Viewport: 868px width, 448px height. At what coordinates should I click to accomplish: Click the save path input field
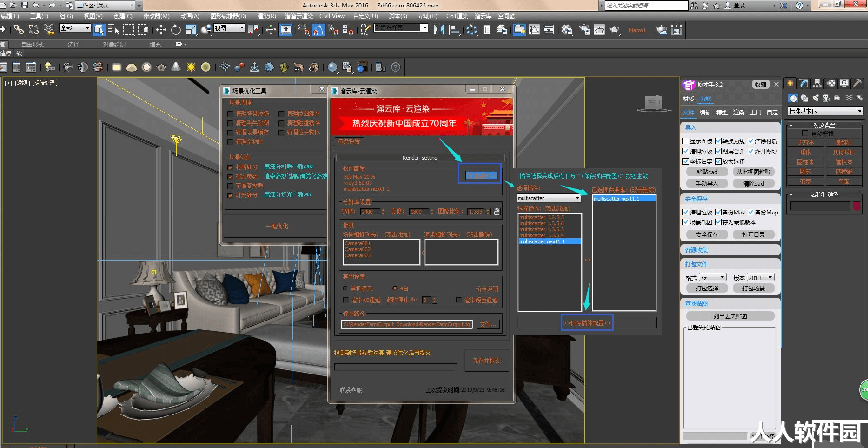(407, 324)
